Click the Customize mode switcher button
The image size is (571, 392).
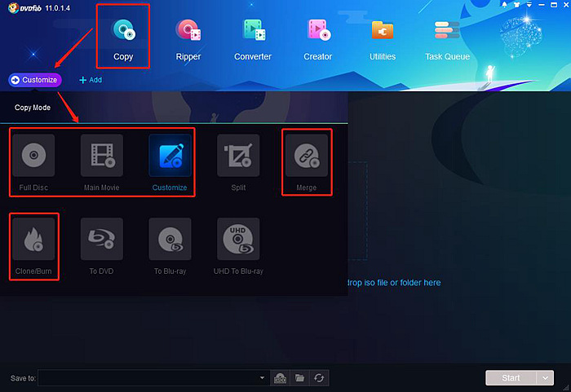[35, 80]
